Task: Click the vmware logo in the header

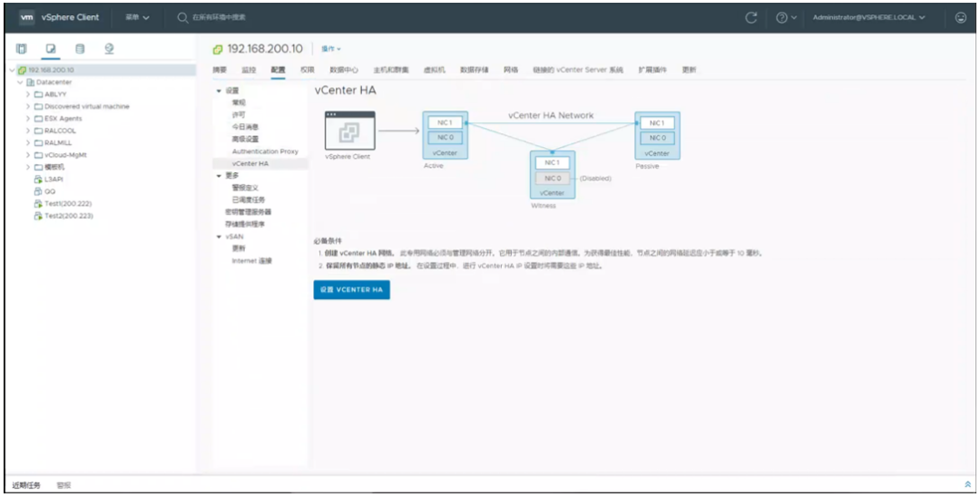Action: tap(26, 17)
